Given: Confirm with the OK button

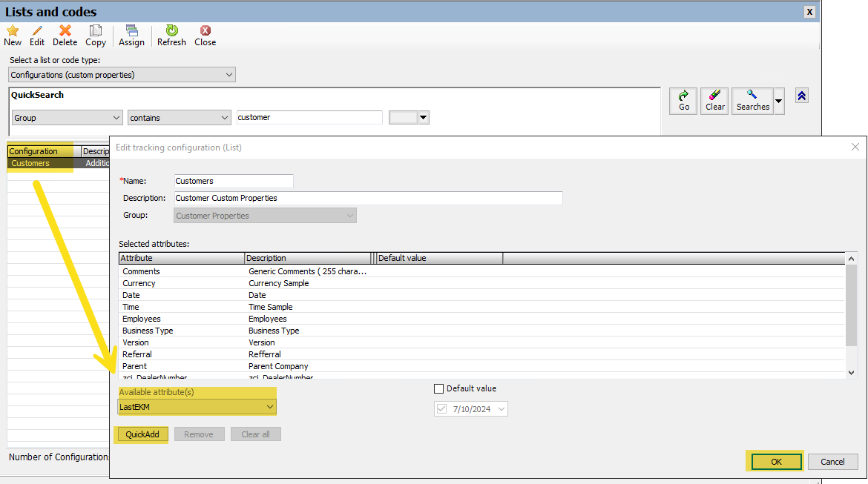Looking at the screenshot, I should coord(776,462).
